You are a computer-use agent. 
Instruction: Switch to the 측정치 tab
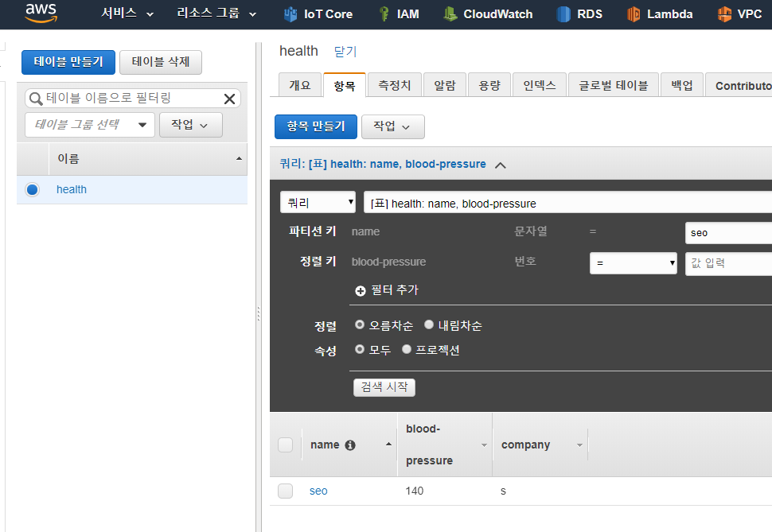click(395, 85)
